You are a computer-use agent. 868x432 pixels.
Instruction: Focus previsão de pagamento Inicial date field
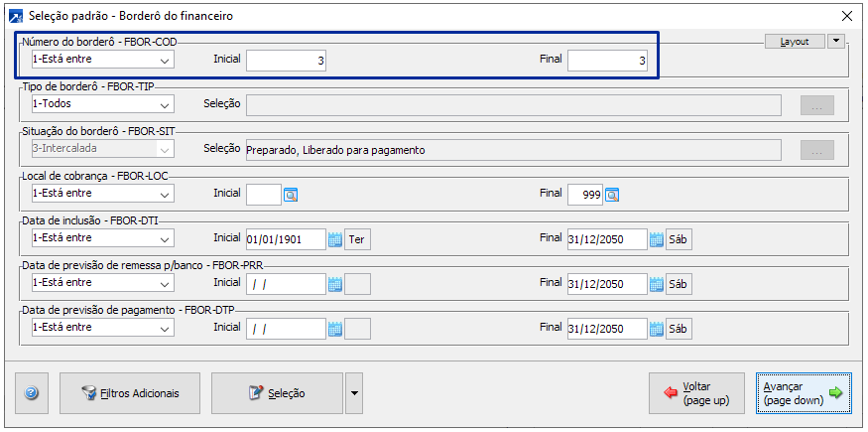[x=287, y=330]
